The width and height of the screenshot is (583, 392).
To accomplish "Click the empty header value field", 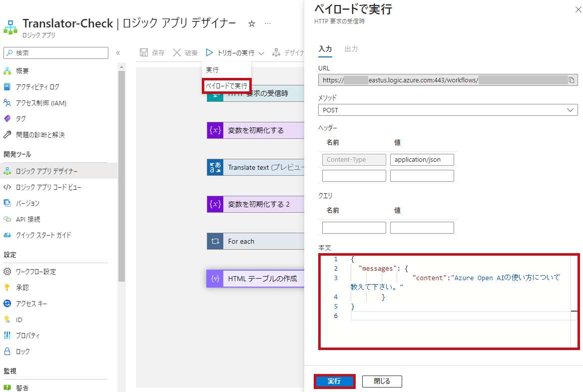I will [422, 176].
